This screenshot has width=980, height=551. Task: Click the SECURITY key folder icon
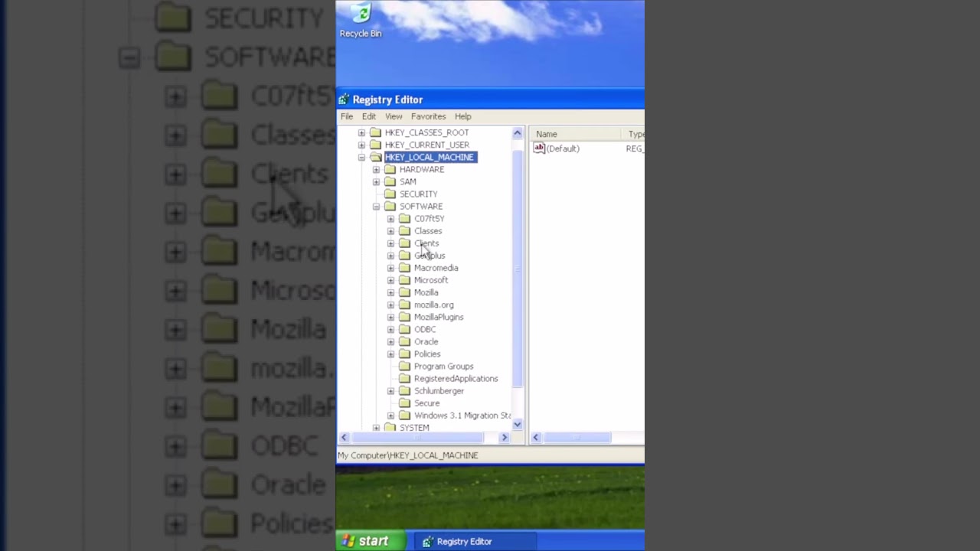tap(390, 194)
